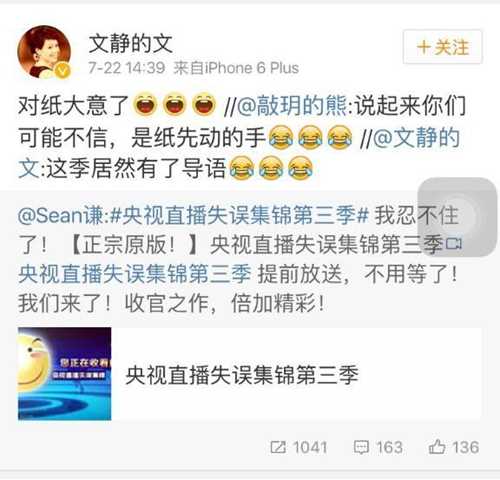Open hashtag #央视直播失误集锦第三季#
500x480 pixels.
[239, 215]
